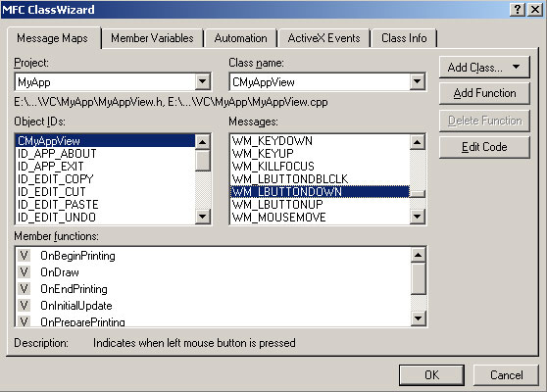Switch to the Class Info tab

404,38
